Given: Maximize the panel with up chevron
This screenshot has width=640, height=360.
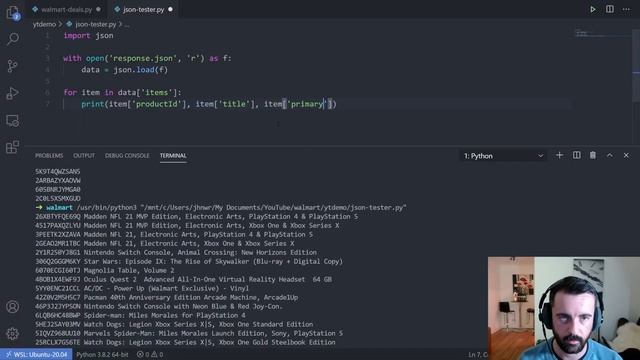Looking at the screenshot, I should tap(609, 156).
